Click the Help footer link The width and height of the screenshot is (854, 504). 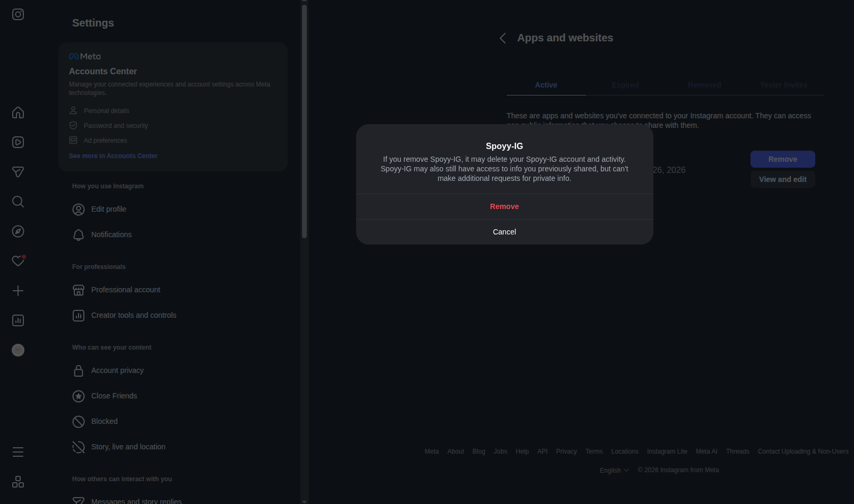522,451
